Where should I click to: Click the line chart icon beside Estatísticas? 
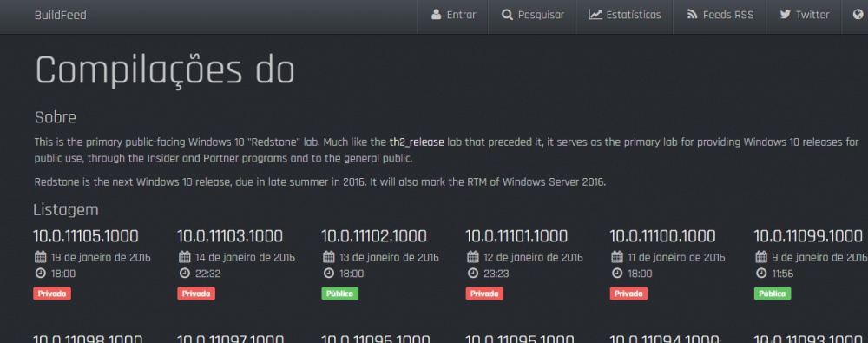click(x=595, y=15)
